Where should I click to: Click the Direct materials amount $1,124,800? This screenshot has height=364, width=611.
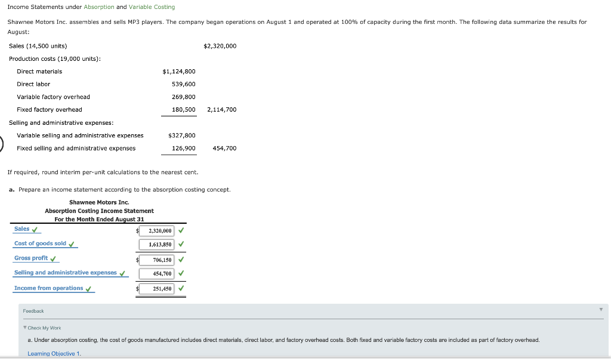click(x=179, y=72)
